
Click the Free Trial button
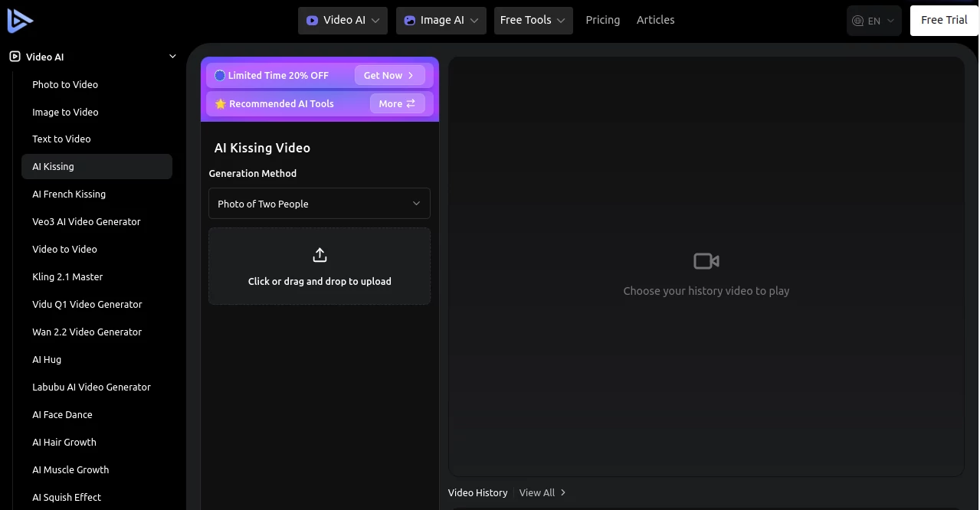(942, 20)
